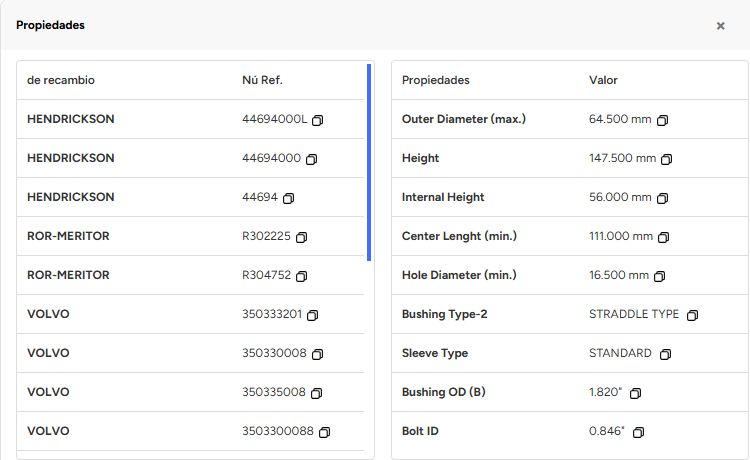Copy Volvo reference 3503300088
The image size is (750, 460).
[324, 432]
